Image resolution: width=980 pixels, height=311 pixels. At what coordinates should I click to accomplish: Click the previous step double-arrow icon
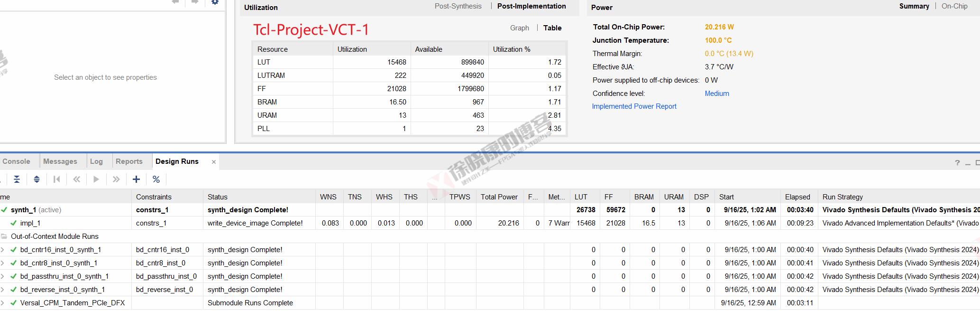pos(77,179)
